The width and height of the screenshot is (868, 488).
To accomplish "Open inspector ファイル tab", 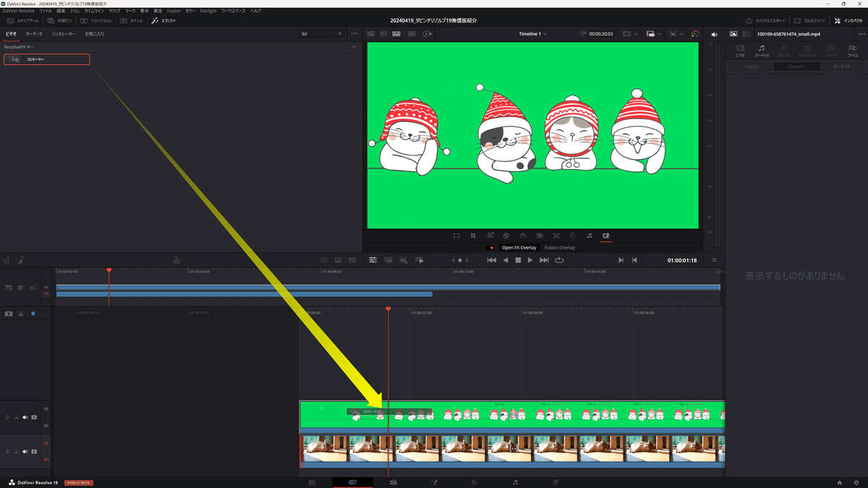I will pos(853,51).
